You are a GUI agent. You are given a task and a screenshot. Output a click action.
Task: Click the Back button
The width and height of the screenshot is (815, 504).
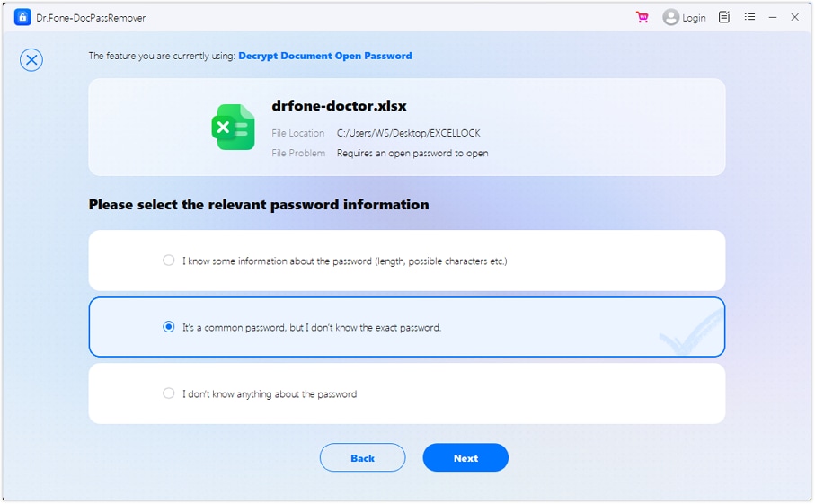pos(362,458)
